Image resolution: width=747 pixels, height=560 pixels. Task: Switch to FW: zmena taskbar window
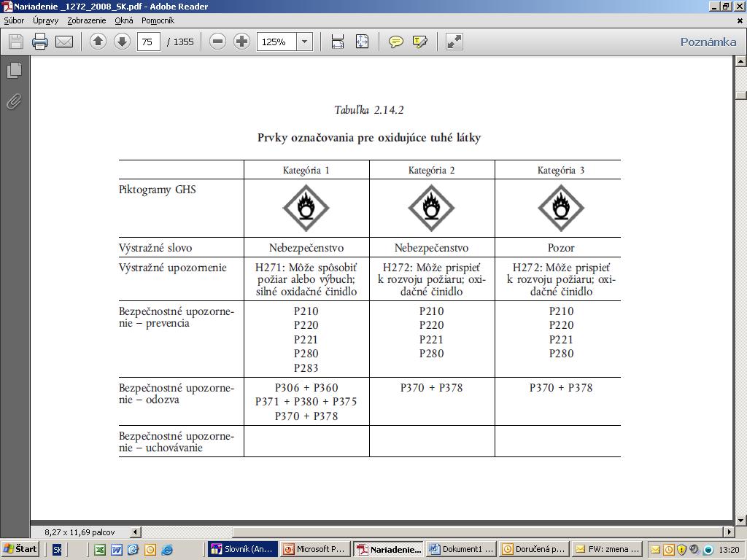[x=606, y=549]
